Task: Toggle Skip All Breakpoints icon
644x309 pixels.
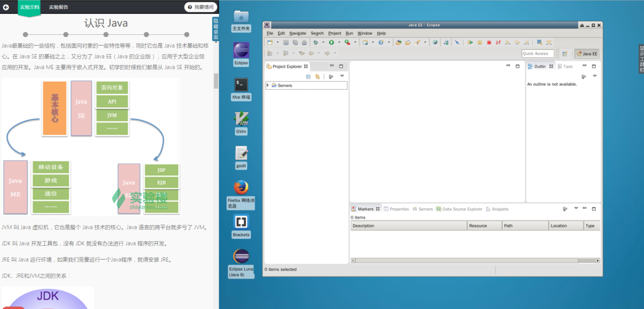Action: (x=457, y=43)
